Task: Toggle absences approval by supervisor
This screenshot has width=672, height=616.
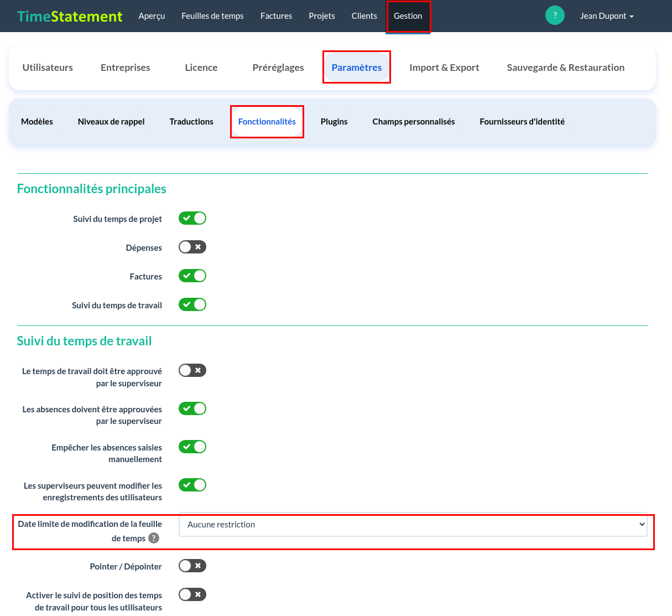Action: [x=192, y=408]
